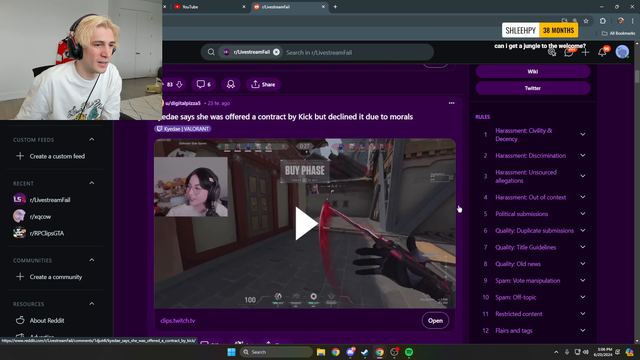The image size is (640, 360).
Task: Go to r/LivestreamFail in Recent list
Action: click(42, 200)
